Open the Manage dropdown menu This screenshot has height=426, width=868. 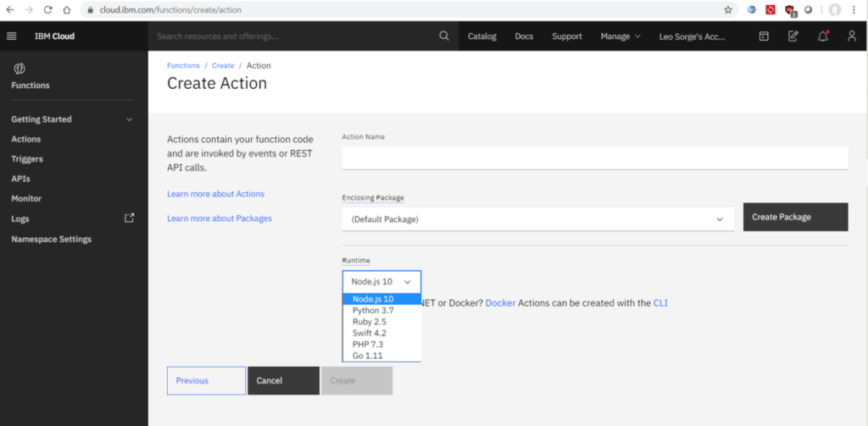(x=620, y=36)
